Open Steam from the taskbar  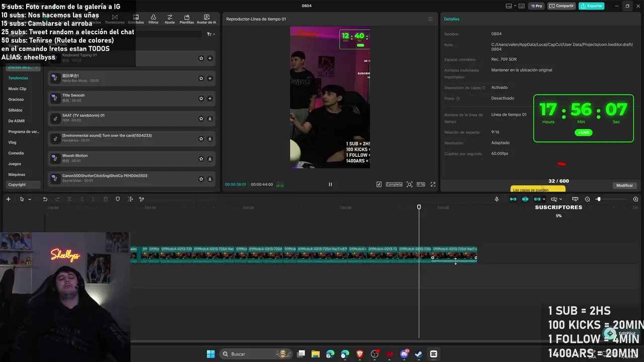click(x=419, y=354)
